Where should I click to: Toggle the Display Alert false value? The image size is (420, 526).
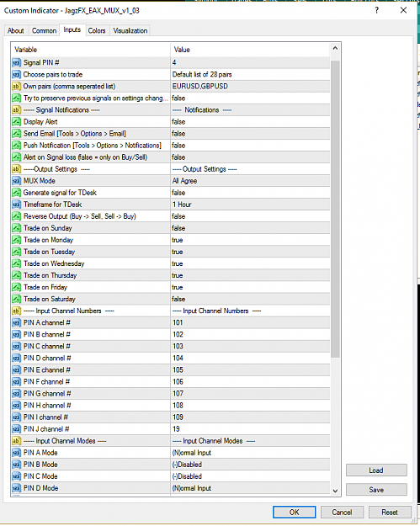click(x=250, y=122)
